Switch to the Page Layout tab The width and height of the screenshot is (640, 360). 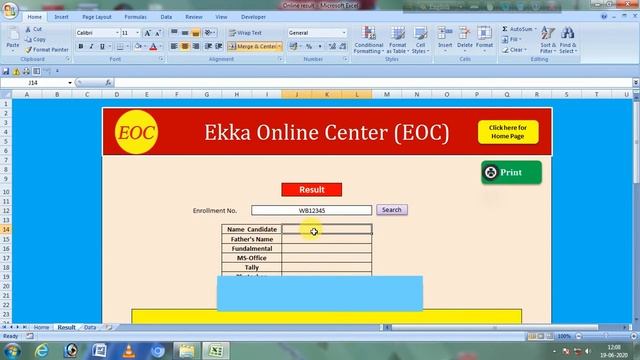[x=97, y=17]
